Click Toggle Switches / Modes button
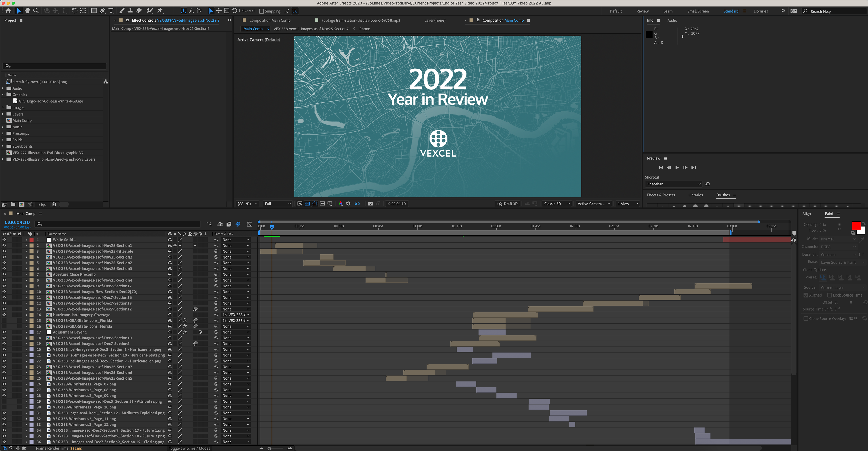The width and height of the screenshot is (868, 451). [189, 448]
